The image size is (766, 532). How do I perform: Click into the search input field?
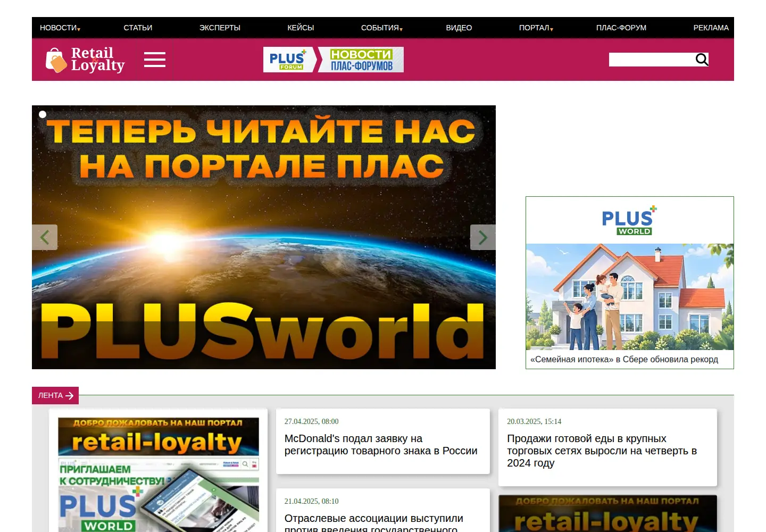[x=652, y=60]
